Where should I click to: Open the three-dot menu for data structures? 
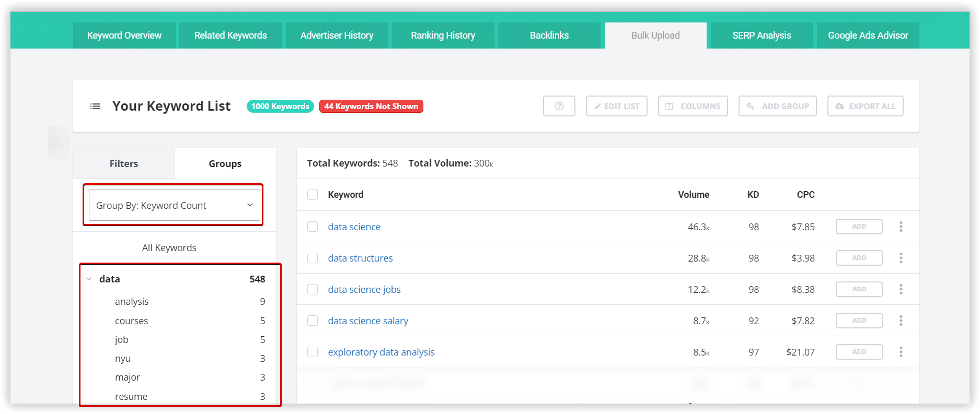click(x=901, y=258)
